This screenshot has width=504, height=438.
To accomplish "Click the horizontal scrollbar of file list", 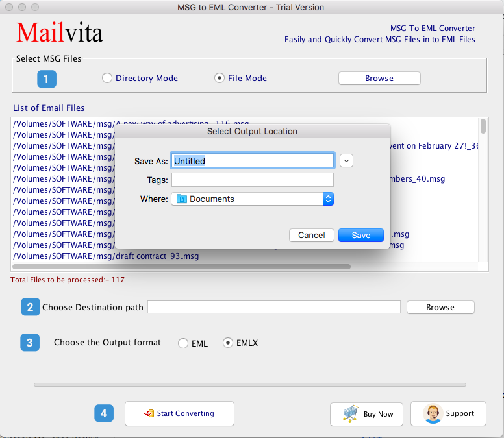I will (182, 266).
